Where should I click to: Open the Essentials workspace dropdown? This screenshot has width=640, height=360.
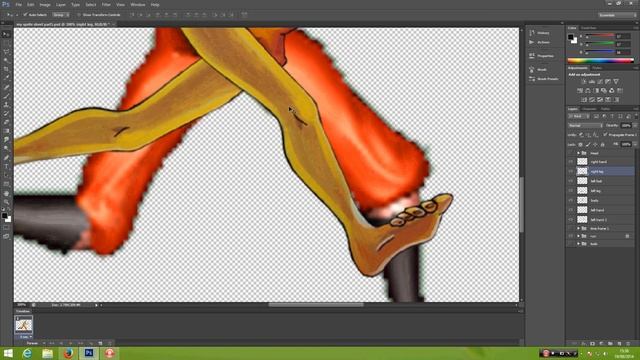pos(616,15)
